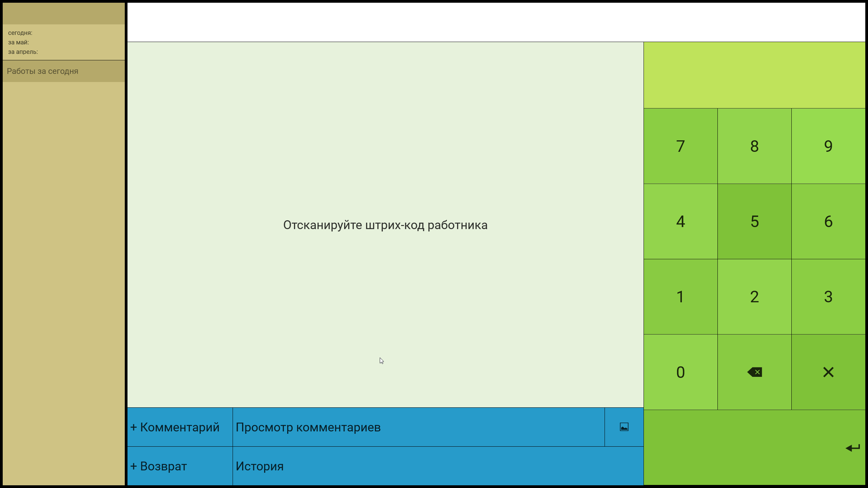The height and width of the screenshot is (488, 868).
Task: Tap digit 8 on the keypad
Action: pos(754,146)
